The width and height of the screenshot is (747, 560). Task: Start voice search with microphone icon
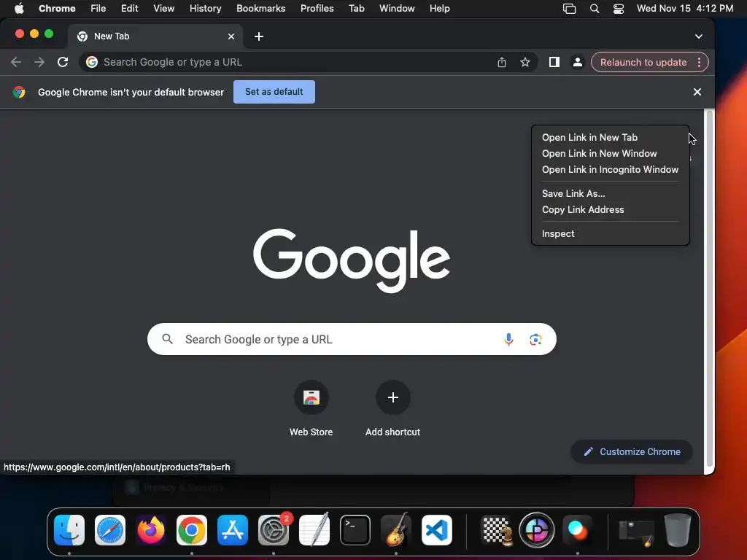pos(508,339)
